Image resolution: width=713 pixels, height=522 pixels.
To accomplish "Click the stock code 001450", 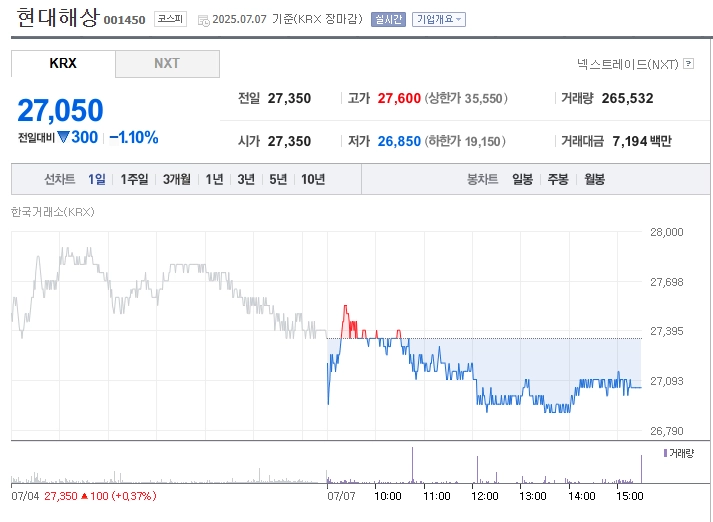I will click(125, 20).
